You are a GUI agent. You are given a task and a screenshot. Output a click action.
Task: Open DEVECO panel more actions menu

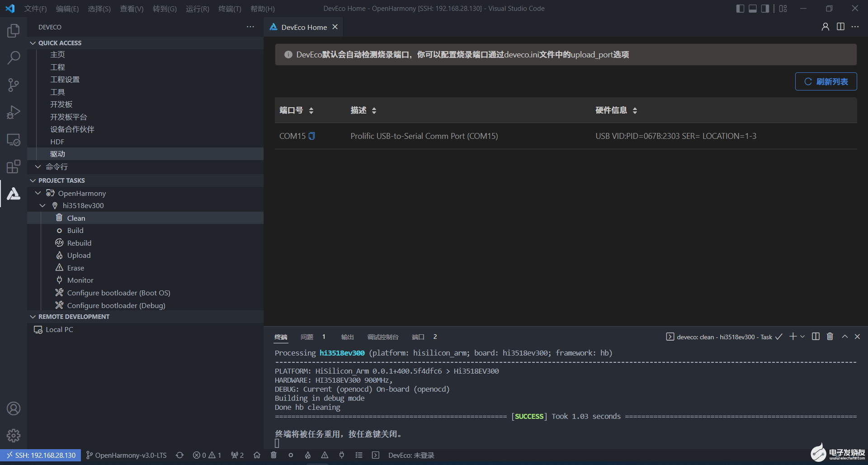click(250, 27)
